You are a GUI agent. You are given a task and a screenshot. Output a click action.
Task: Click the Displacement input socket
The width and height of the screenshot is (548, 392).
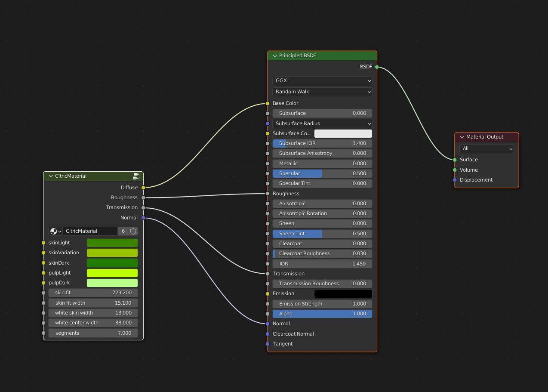point(454,180)
